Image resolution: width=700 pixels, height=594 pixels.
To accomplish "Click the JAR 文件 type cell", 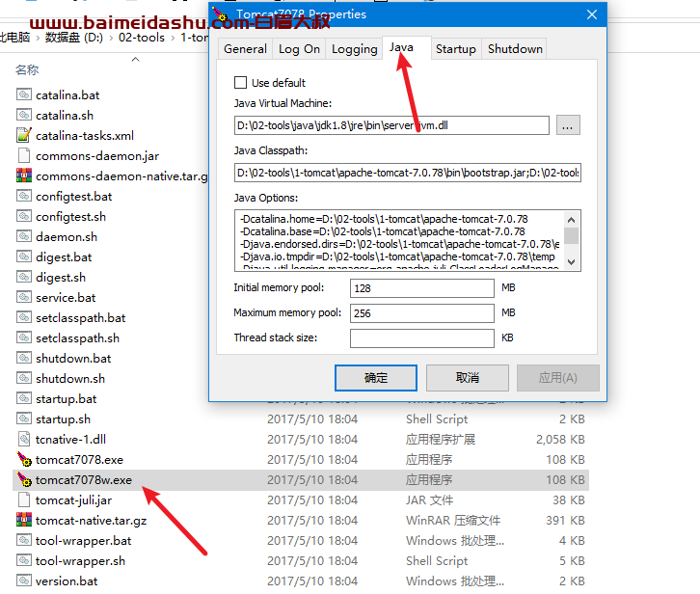I will [x=429, y=500].
